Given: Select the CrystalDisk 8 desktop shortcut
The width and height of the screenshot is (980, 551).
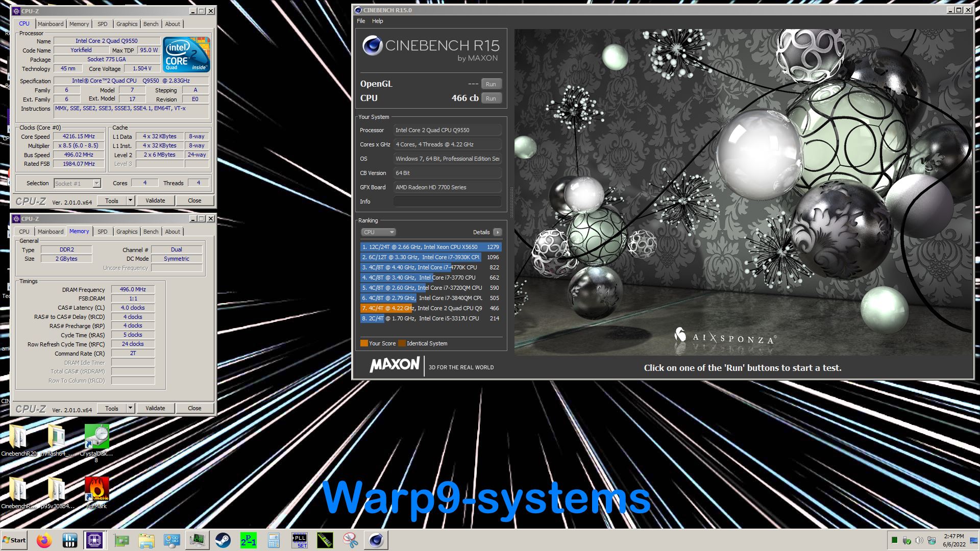Looking at the screenshot, I should (96, 443).
